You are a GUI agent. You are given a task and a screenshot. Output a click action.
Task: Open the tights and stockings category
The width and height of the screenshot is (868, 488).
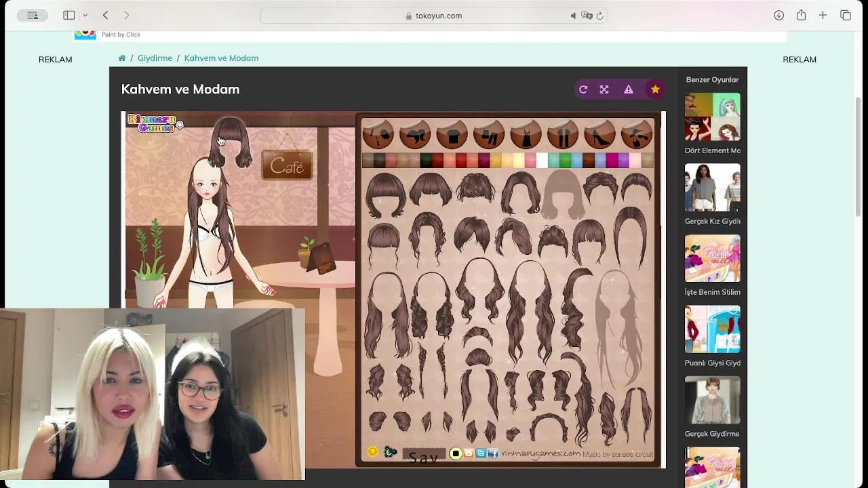[562, 134]
